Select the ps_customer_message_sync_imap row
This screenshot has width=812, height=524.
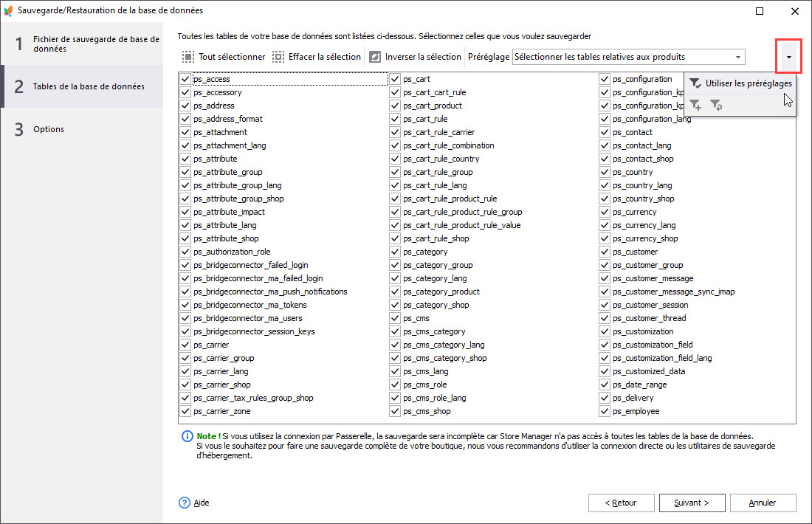tap(674, 292)
